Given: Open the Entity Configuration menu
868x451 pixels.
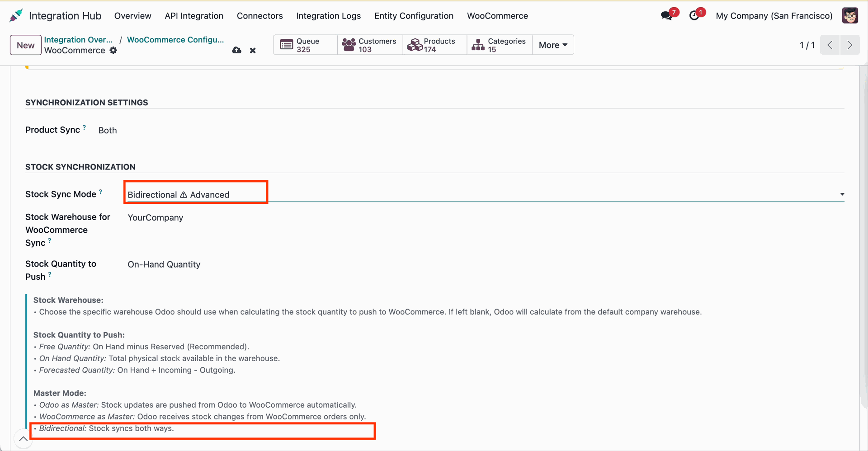Looking at the screenshot, I should click(414, 16).
